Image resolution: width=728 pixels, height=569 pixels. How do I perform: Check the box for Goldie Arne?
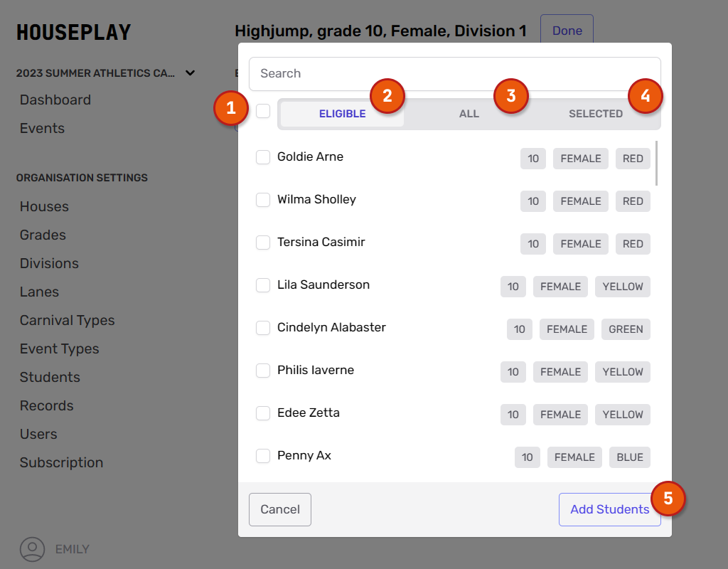[263, 157]
